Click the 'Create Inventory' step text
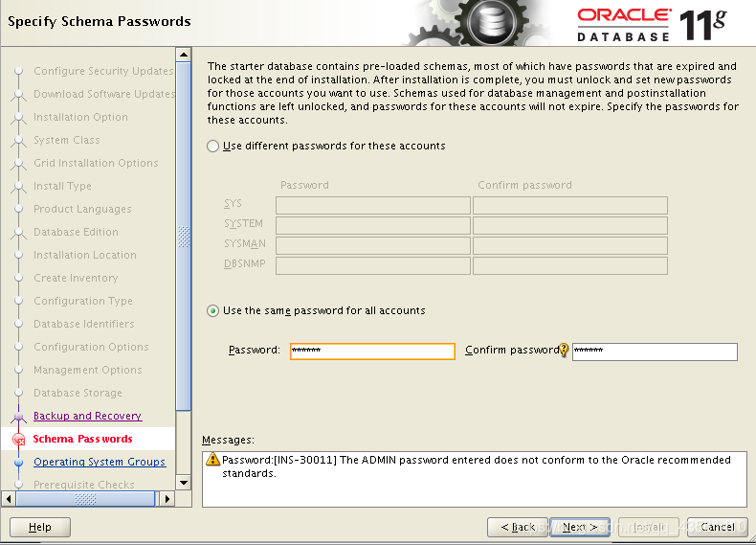This screenshot has width=756, height=545. (76, 278)
